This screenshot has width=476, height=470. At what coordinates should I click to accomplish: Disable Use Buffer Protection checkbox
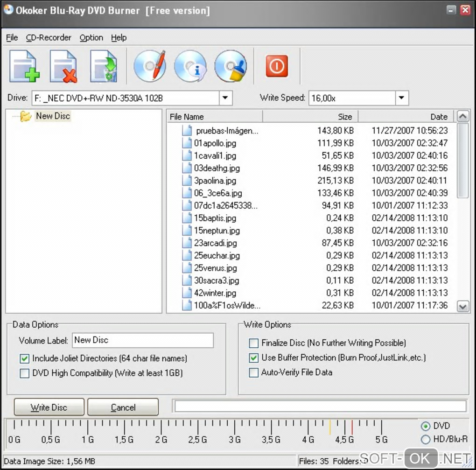click(253, 358)
